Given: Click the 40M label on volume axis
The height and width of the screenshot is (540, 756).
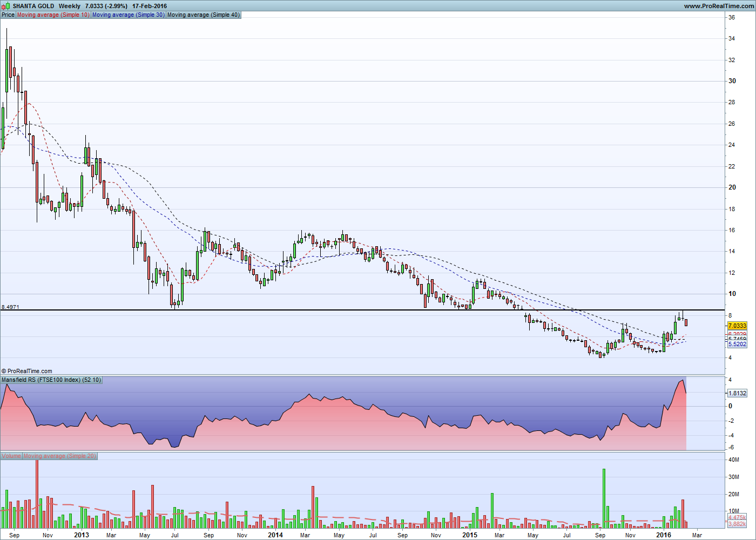Looking at the screenshot, I should 734,460.
